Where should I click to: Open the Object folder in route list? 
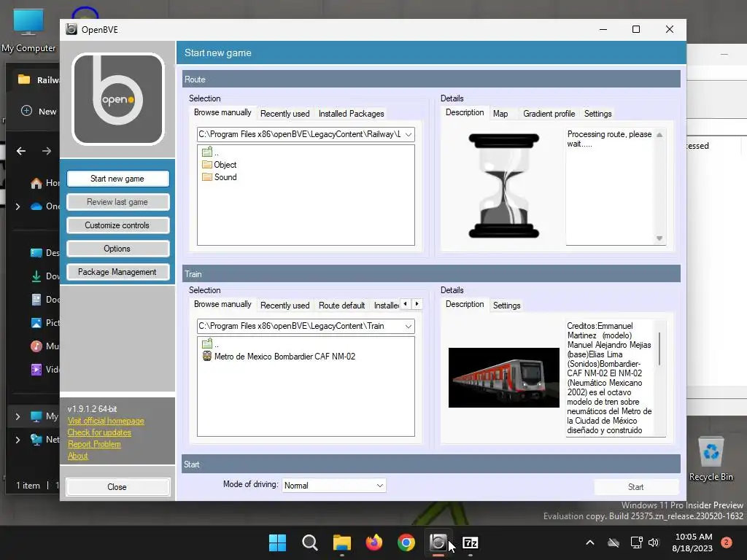pos(219,165)
